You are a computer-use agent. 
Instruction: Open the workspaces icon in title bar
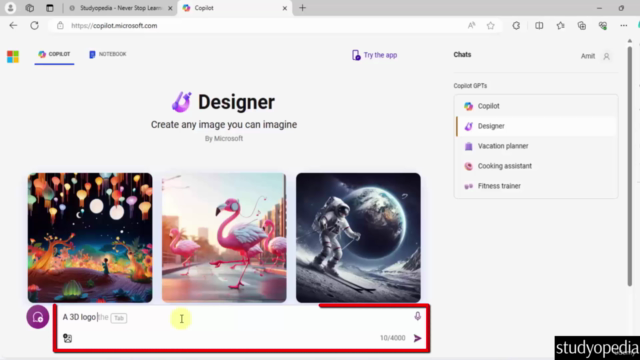click(x=29, y=8)
